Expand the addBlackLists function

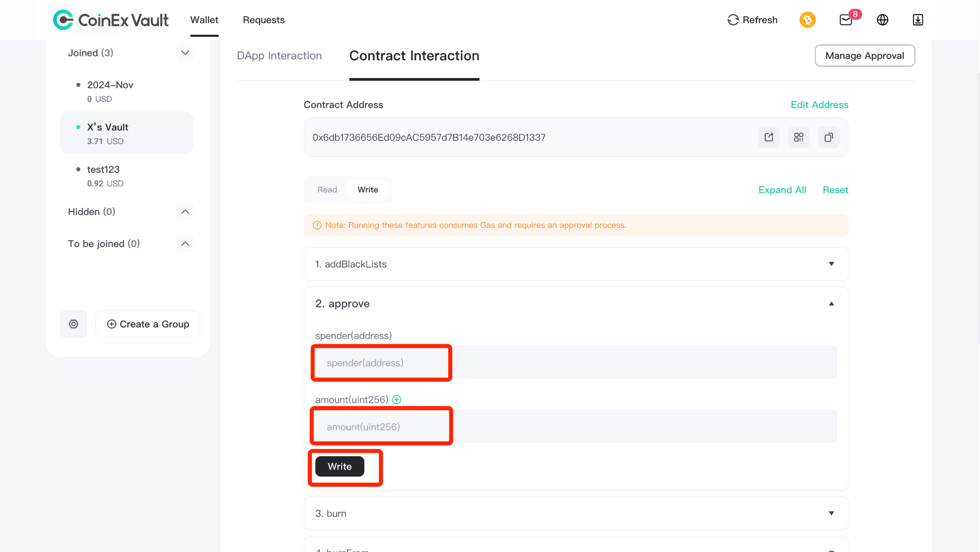(576, 264)
